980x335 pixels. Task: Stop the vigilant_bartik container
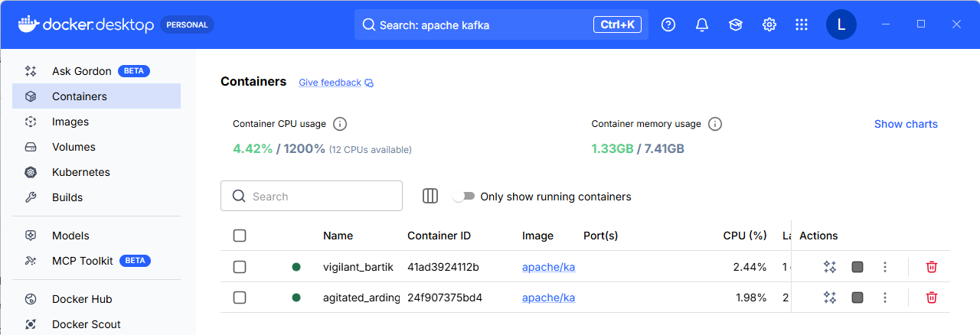pos(857,267)
